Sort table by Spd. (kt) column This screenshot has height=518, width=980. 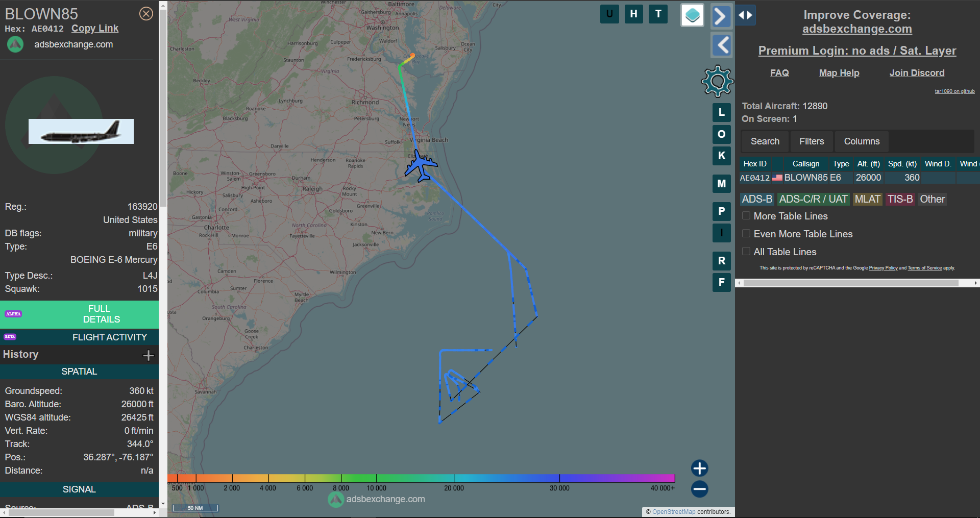click(x=902, y=164)
